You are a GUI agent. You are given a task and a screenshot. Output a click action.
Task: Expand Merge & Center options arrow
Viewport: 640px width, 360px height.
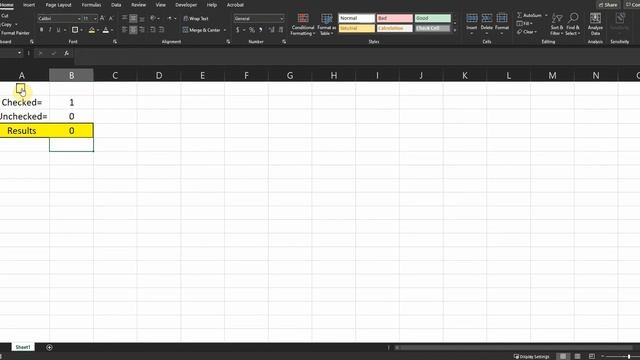(225, 30)
